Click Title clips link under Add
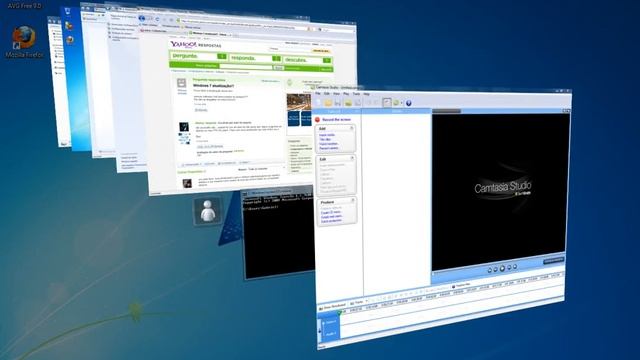640x360 pixels. coord(325,139)
